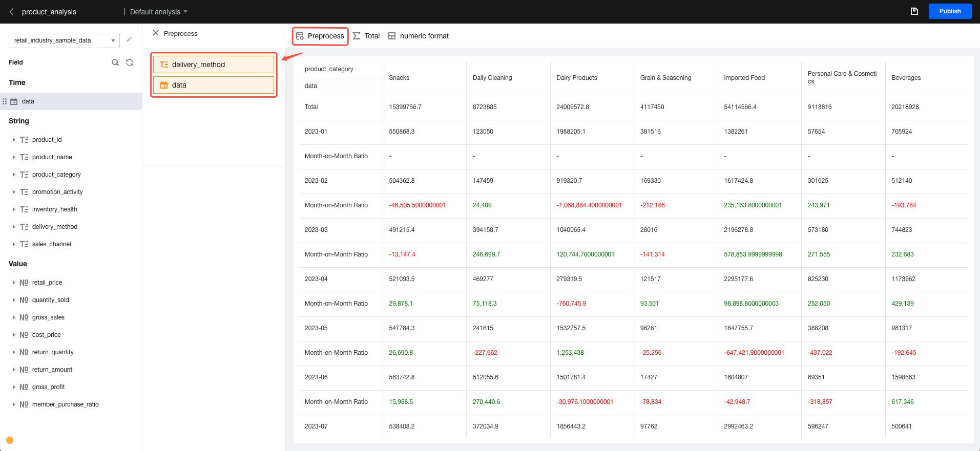Click the Daily Cleaning column header
Viewport: 980px width, 451px height.
(492, 78)
